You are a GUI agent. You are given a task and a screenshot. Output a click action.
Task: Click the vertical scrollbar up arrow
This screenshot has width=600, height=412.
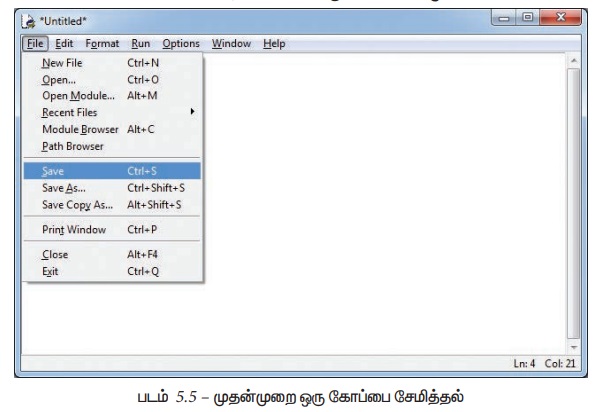tap(573, 62)
